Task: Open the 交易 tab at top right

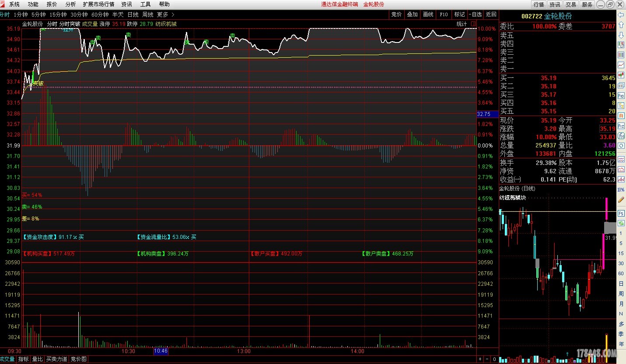Action: coord(571,4)
